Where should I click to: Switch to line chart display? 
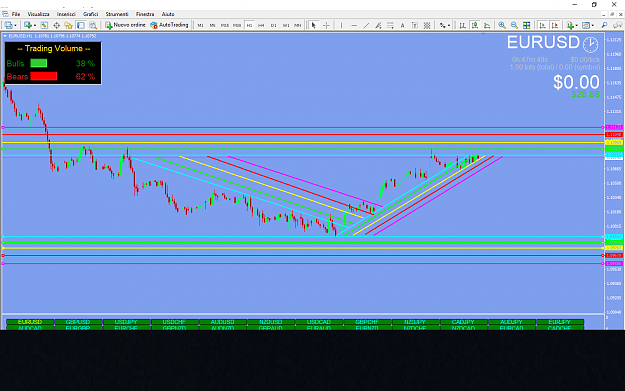pyautogui.click(x=487, y=25)
